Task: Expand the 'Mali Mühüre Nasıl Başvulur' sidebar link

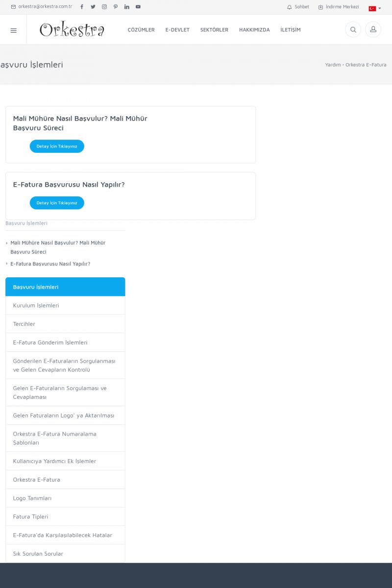Action: pos(58,247)
